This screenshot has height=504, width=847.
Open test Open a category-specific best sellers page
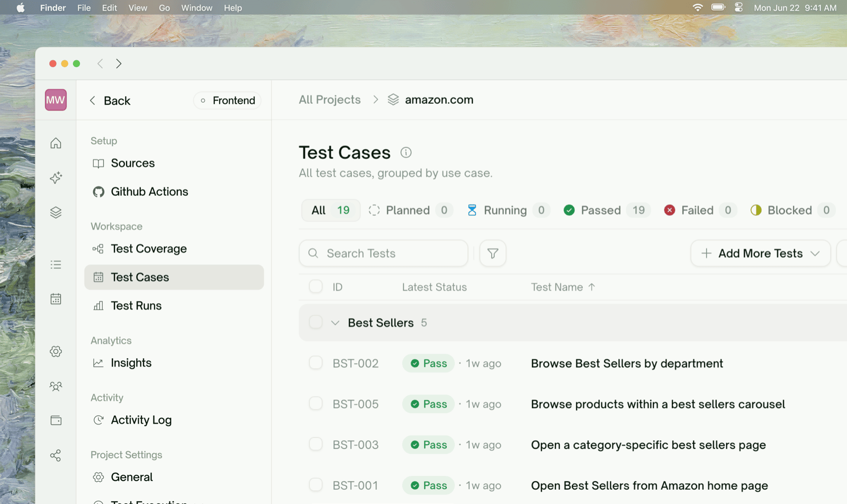[x=648, y=445]
